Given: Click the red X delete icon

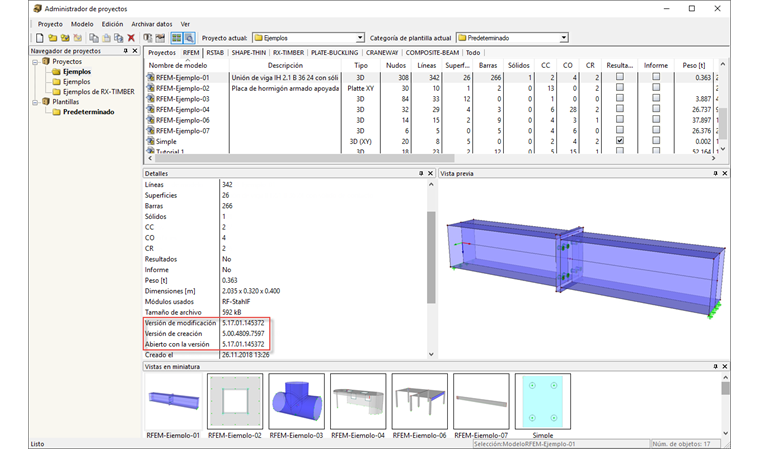Looking at the screenshot, I should click(x=131, y=38).
